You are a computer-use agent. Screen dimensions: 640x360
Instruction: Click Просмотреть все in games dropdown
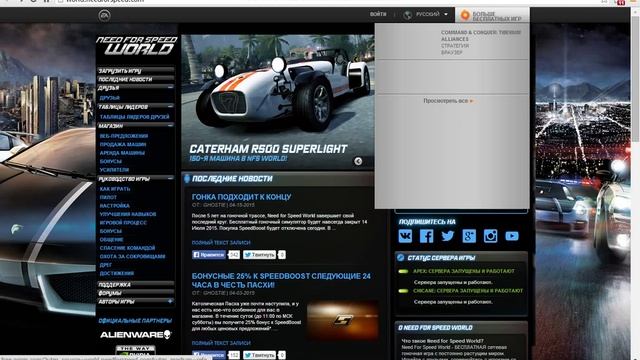(x=448, y=101)
